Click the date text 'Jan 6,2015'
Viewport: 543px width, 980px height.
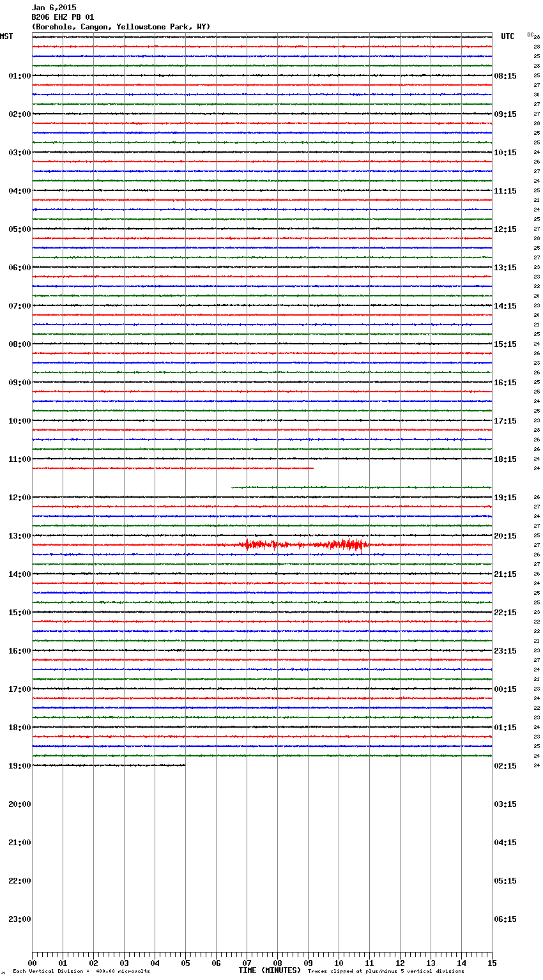[x=54, y=8]
